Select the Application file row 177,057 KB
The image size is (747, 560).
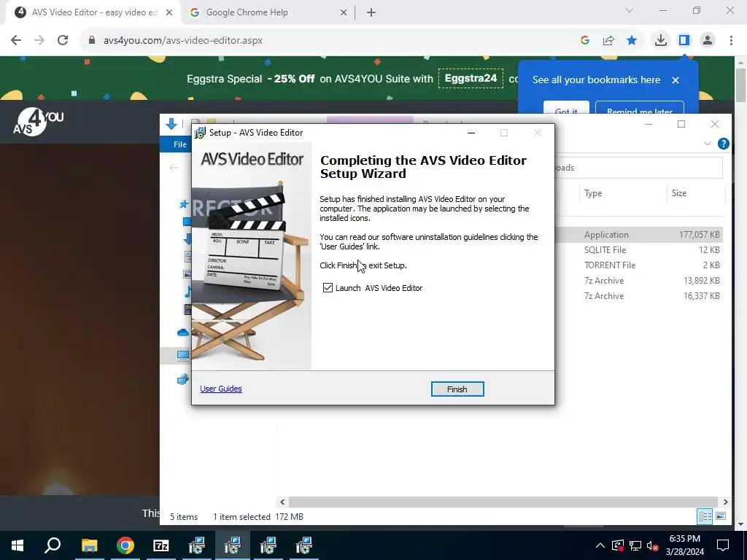[x=639, y=235]
